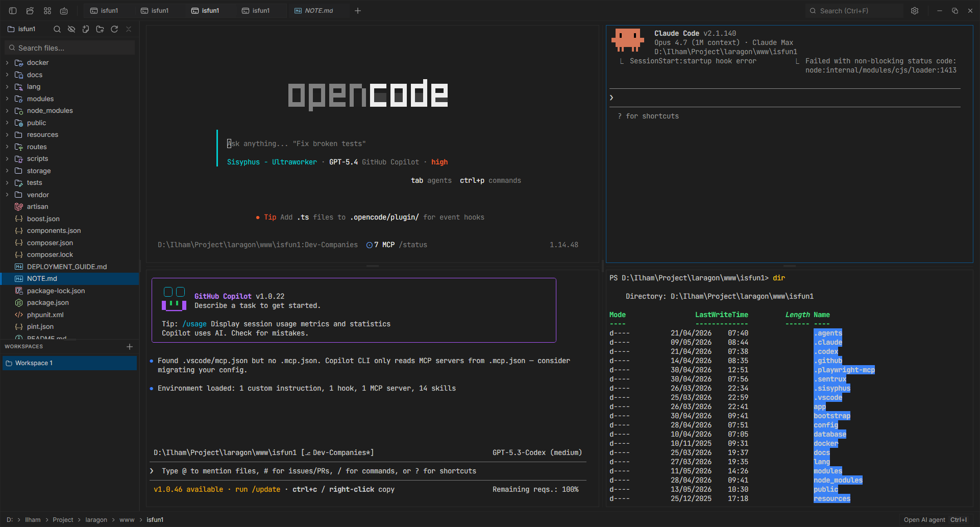Screen dimensions: 980x527
Task: Click the Project breadcrumb
Action: click(x=63, y=520)
